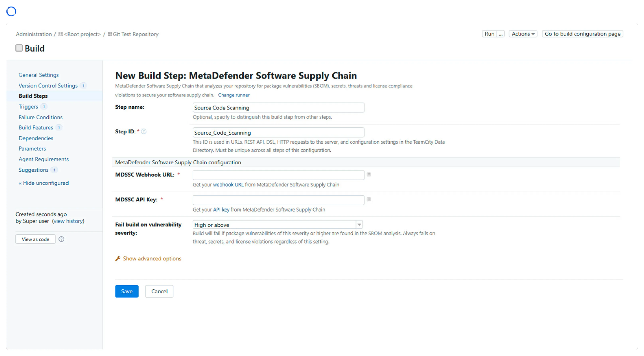Image resolution: width=644 pixels, height=356 pixels.
Task: Click the TeamCity logo icon
Action: coord(11,11)
